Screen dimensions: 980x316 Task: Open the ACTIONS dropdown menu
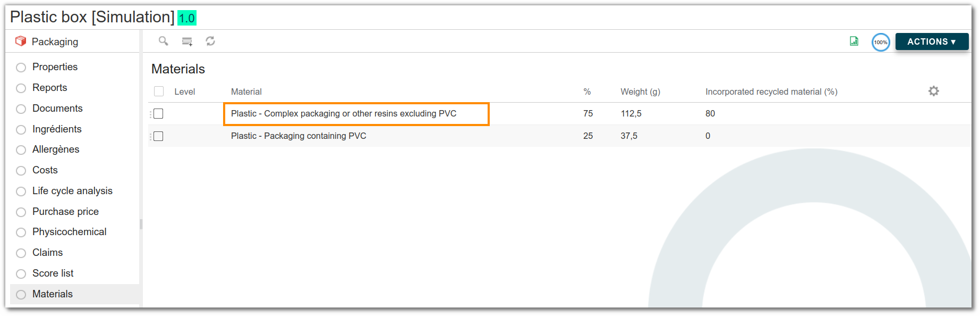pyautogui.click(x=932, y=41)
